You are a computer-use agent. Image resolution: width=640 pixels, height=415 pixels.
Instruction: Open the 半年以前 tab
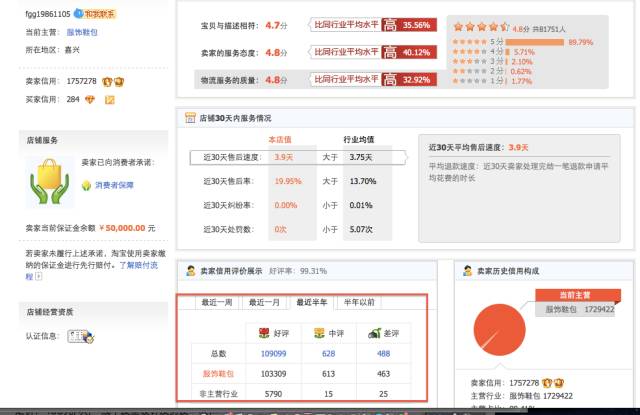360,302
